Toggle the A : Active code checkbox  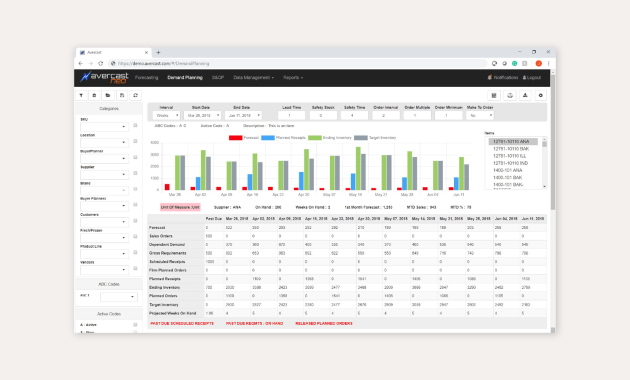[x=135, y=325]
